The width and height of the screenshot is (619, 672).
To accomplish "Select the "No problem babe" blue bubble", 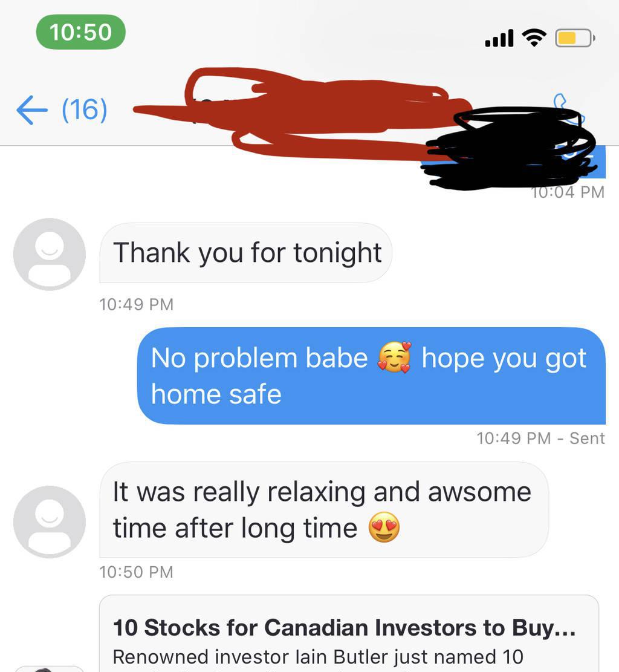I will coord(371,376).
